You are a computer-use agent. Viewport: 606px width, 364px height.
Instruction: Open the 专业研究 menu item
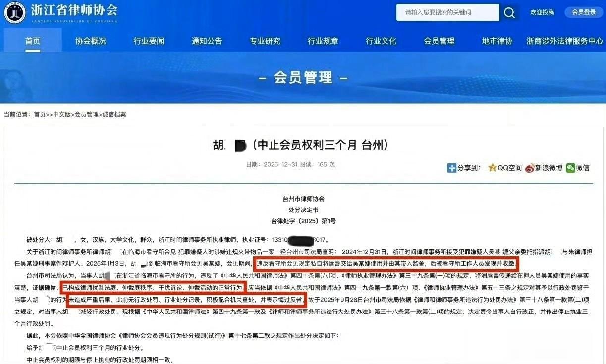pos(265,41)
